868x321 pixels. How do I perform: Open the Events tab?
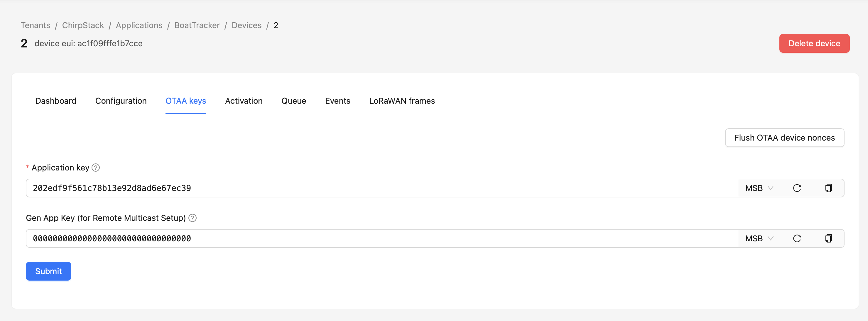(x=337, y=101)
